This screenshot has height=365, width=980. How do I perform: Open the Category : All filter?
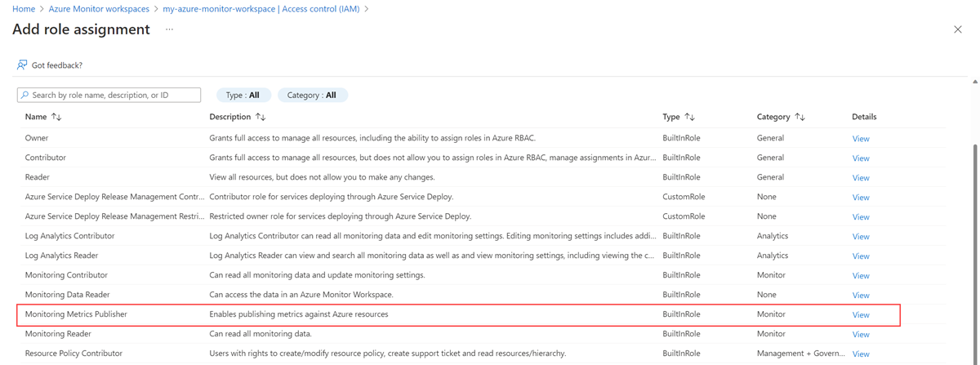coord(312,96)
